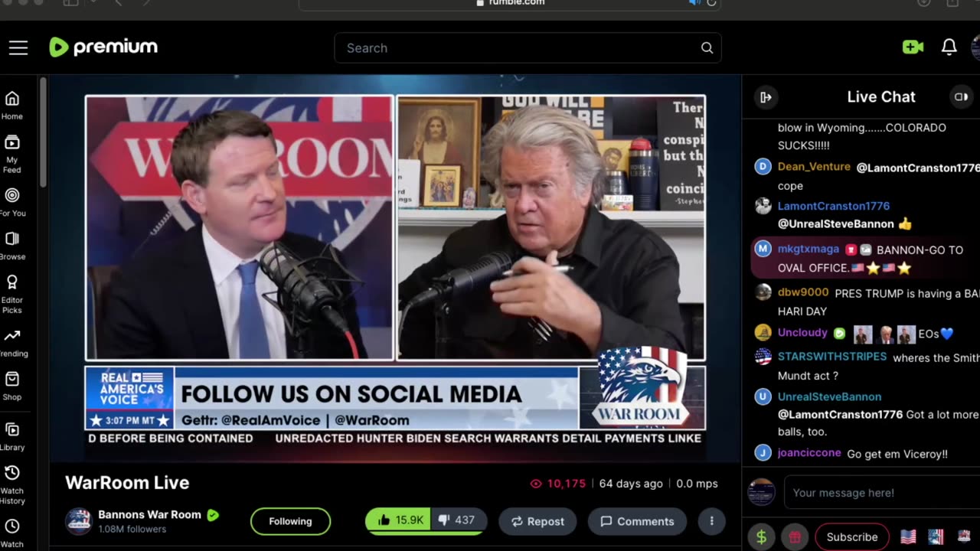Open the three-dot more options menu
The height and width of the screenshot is (551, 980).
click(x=711, y=521)
